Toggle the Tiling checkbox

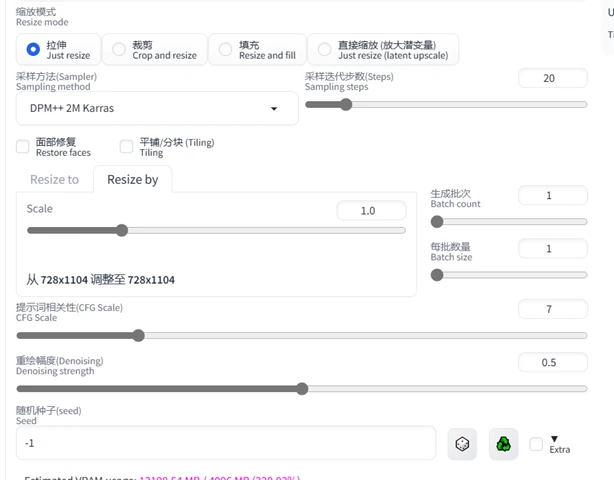[126, 147]
